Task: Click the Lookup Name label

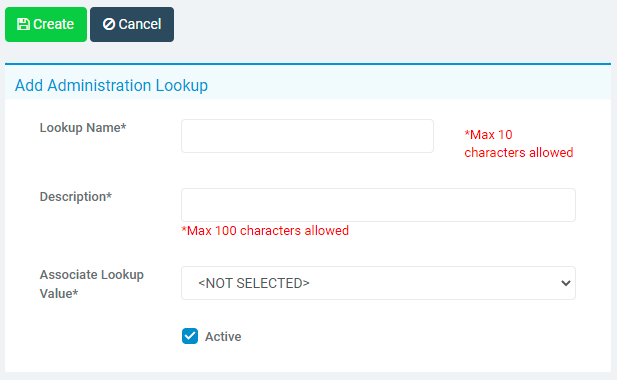Action: (83, 128)
